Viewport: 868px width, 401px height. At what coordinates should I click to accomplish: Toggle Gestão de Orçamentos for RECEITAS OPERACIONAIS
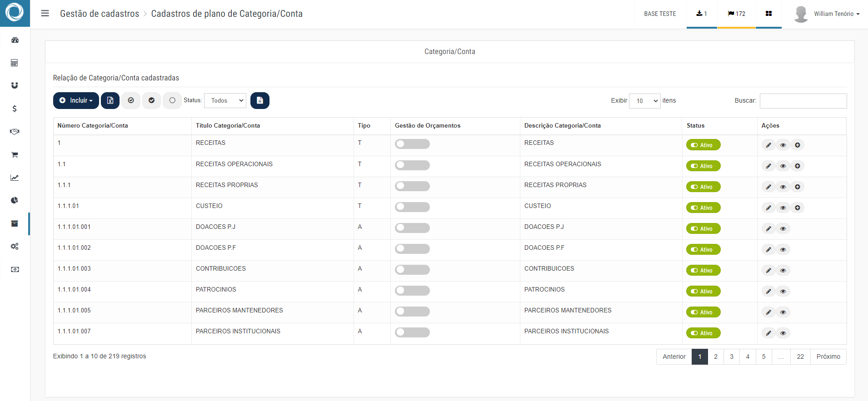point(412,165)
